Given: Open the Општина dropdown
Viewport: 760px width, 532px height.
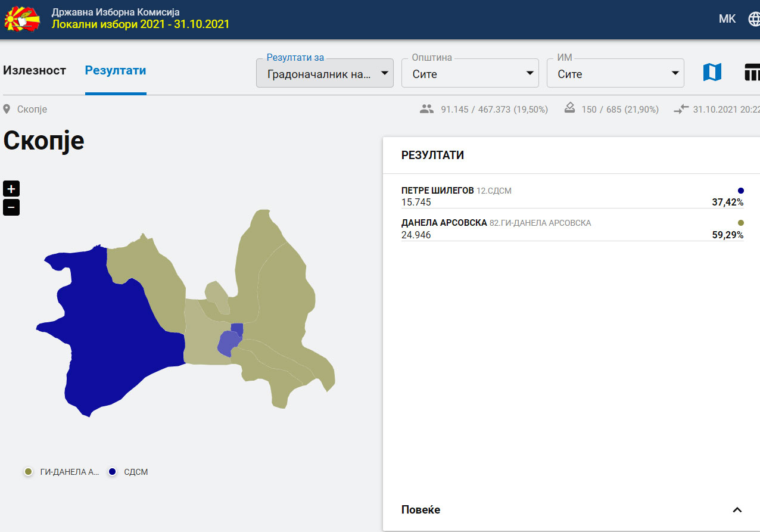Looking at the screenshot, I should (x=470, y=73).
